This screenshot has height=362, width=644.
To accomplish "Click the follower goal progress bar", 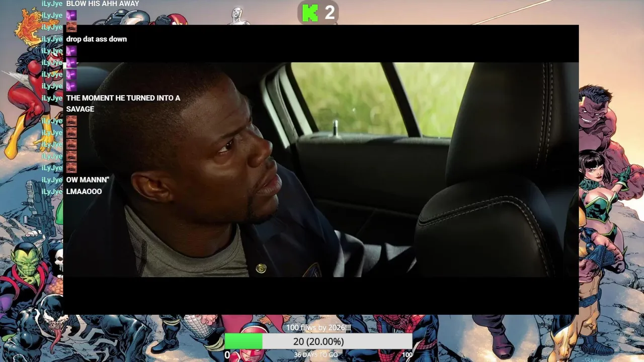I will click(x=318, y=341).
